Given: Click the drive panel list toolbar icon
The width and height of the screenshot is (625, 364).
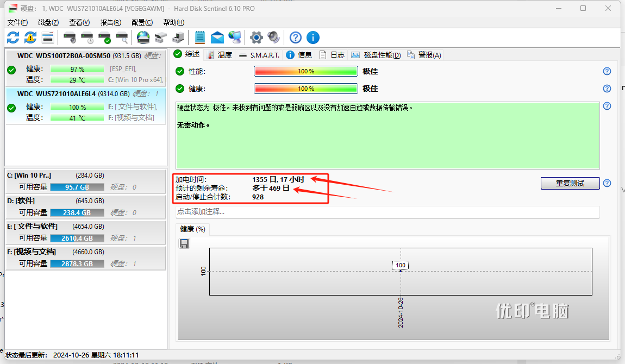Looking at the screenshot, I should click(x=48, y=38).
